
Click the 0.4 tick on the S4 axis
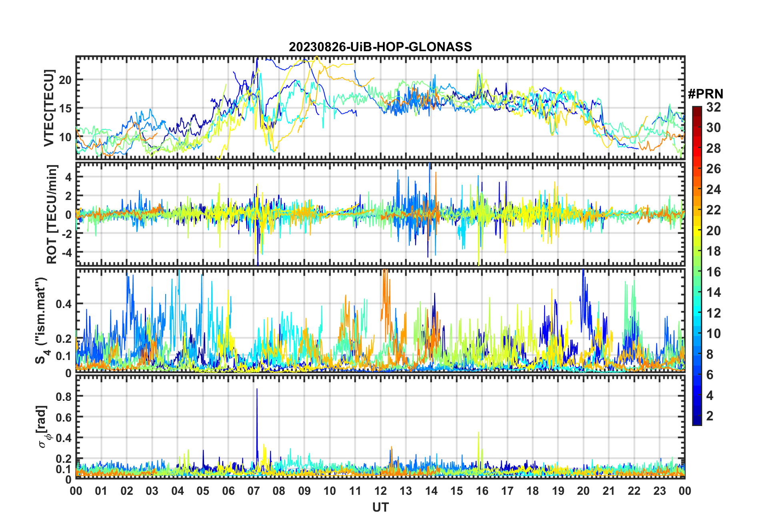64,304
